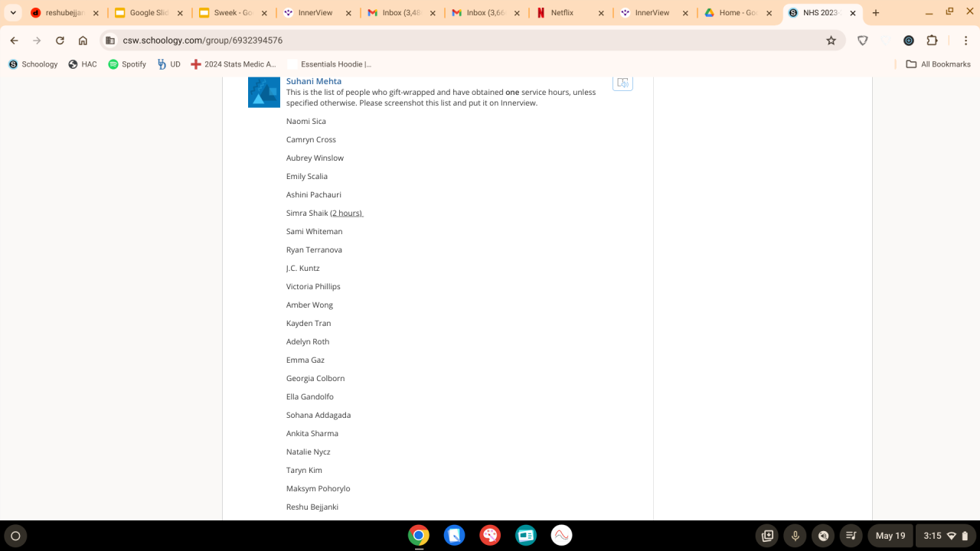980x551 pixels.
Task: Click the underlined (2 hours) text
Action: coord(347,213)
